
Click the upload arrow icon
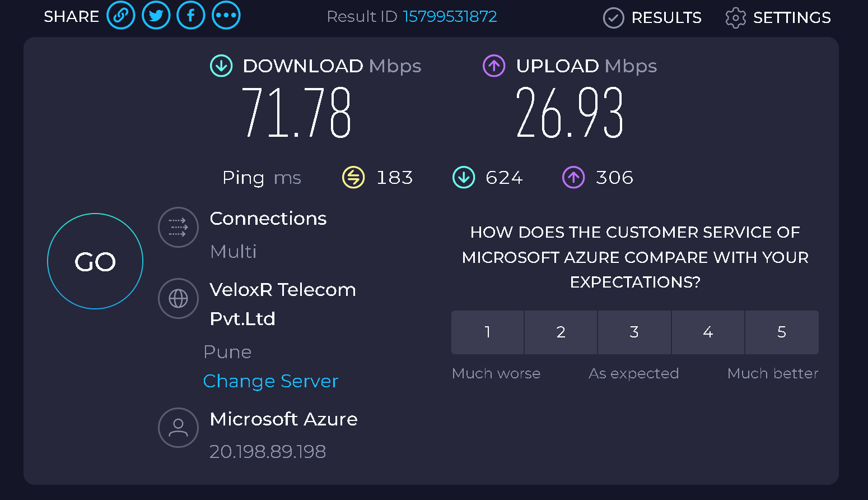point(494,66)
